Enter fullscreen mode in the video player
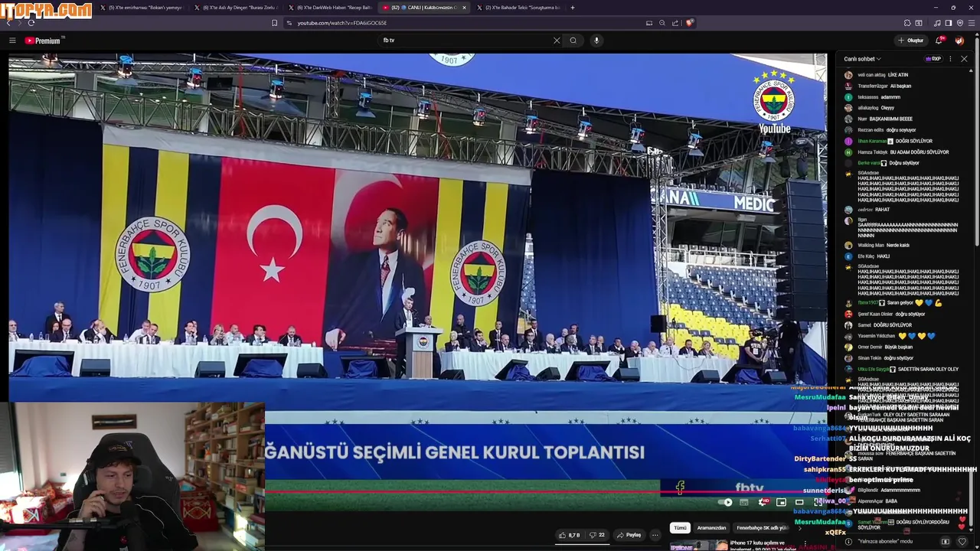Image resolution: width=980 pixels, height=551 pixels. [818, 503]
